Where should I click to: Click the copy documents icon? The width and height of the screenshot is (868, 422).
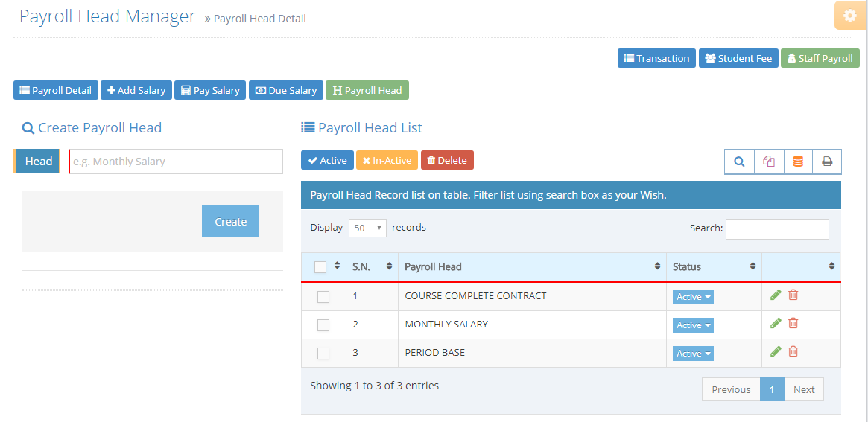point(769,162)
